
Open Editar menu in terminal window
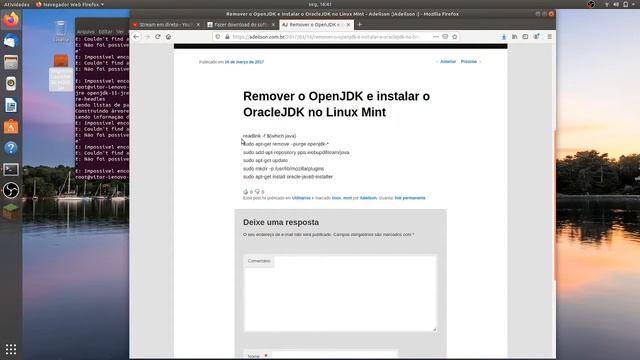coord(105,31)
